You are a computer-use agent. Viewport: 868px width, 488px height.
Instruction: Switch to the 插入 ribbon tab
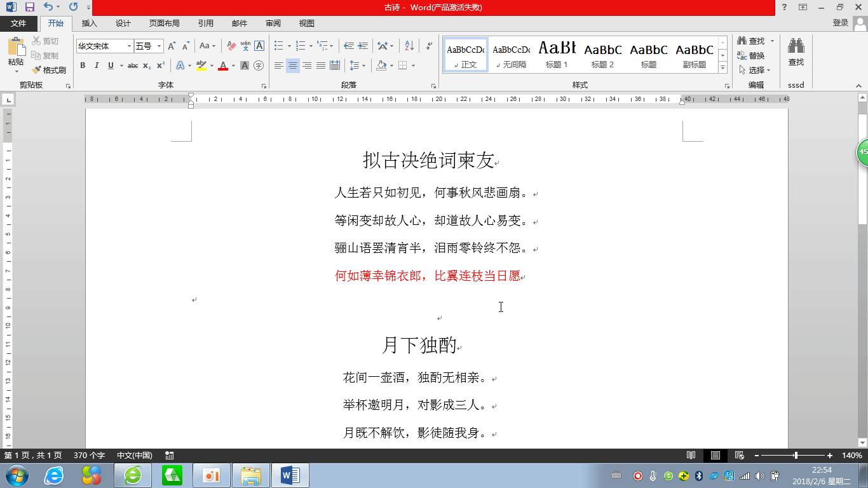(88, 23)
